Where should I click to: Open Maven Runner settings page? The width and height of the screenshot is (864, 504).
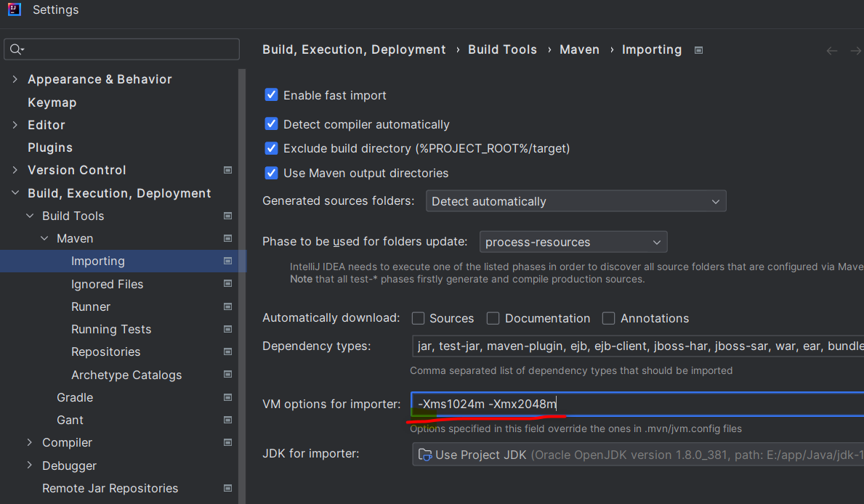90,306
